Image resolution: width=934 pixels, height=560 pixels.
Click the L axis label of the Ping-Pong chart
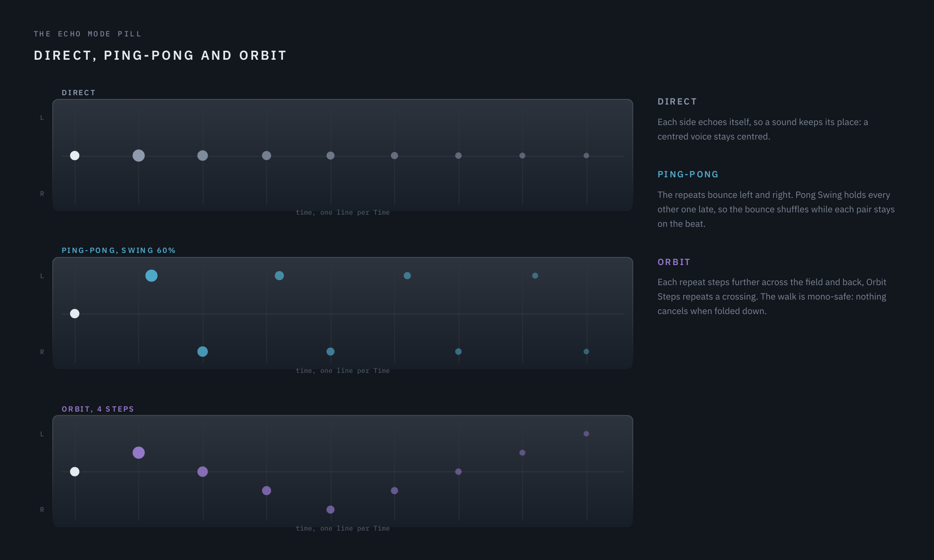pyautogui.click(x=42, y=276)
